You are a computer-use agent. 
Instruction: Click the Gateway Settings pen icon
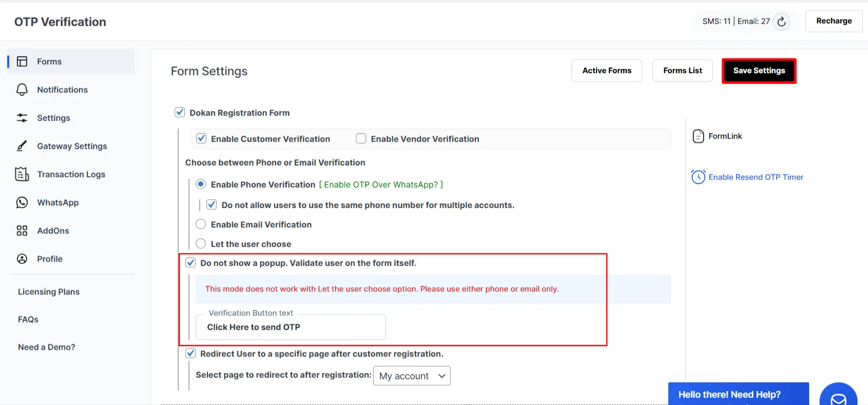click(x=22, y=146)
